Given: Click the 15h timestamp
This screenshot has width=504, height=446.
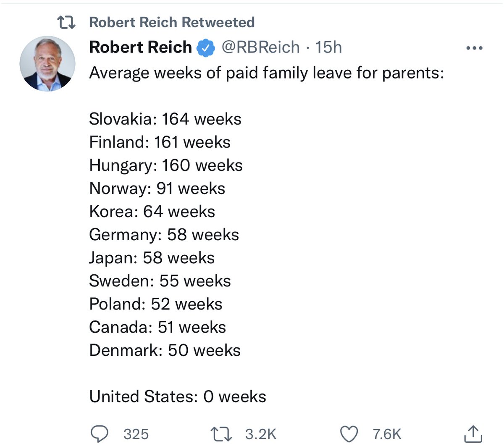Looking at the screenshot, I should click(x=328, y=47).
